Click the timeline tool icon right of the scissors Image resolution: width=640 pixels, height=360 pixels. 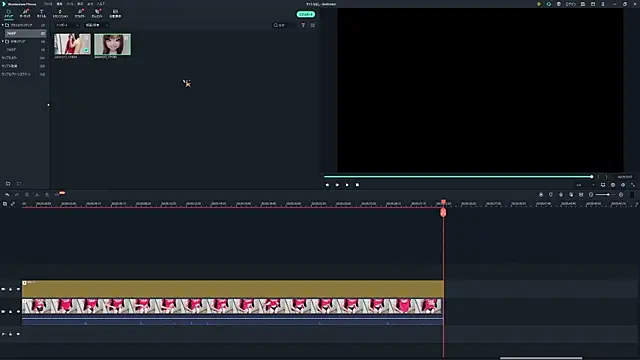point(47,195)
